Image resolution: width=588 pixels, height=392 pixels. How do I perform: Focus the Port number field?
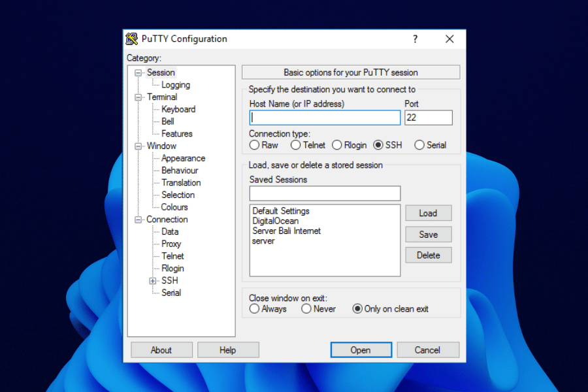[429, 118]
